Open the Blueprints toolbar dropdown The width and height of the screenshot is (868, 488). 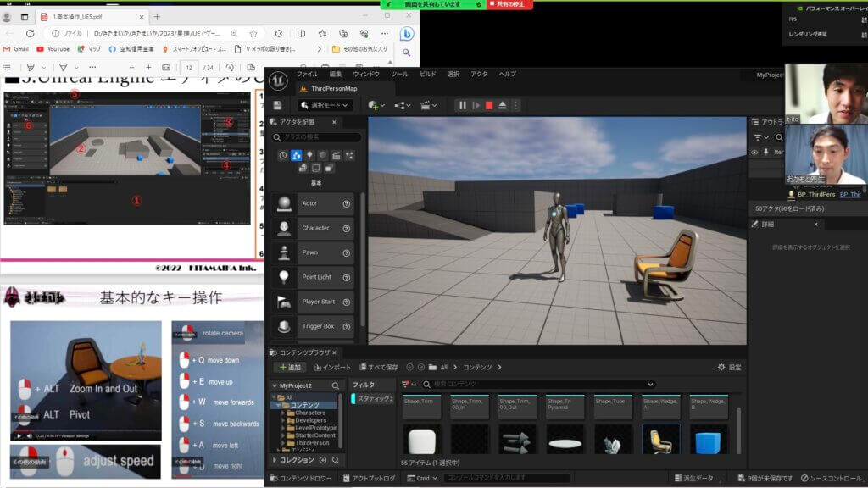(x=403, y=105)
